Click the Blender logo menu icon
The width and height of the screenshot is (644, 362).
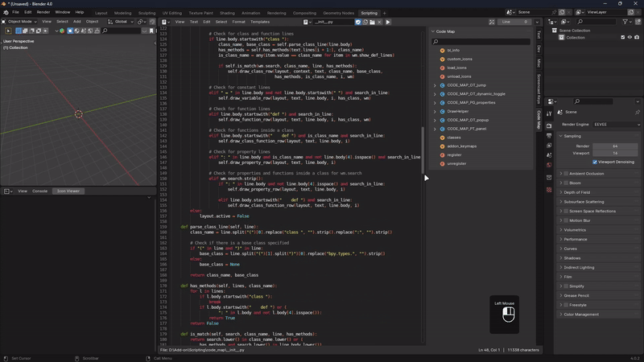click(x=6, y=12)
